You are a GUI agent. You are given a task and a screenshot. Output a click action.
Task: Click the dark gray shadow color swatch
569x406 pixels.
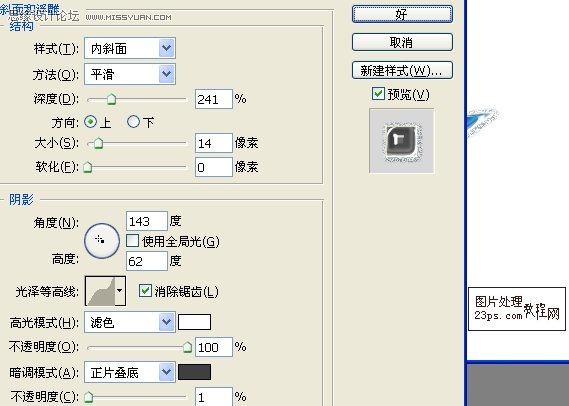coord(195,372)
